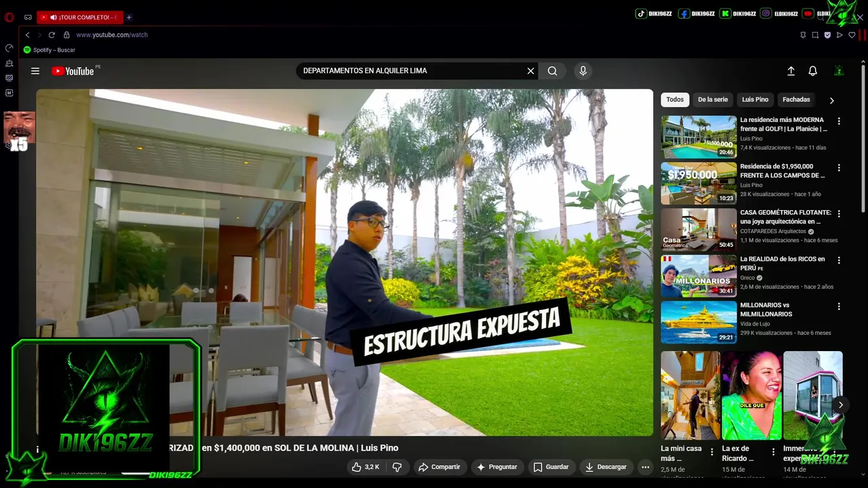Open more options for MILLONARIOS vs MILMILLONARIOS

click(839, 306)
